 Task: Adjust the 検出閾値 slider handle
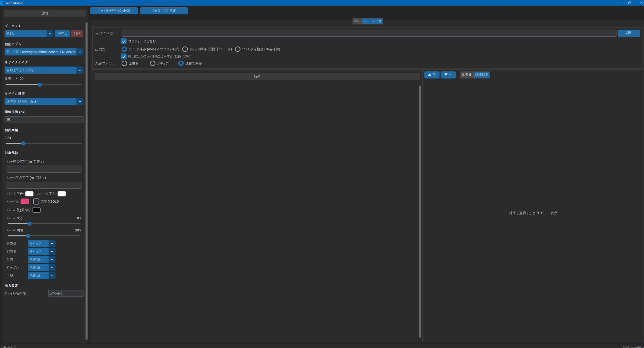[x=23, y=143]
